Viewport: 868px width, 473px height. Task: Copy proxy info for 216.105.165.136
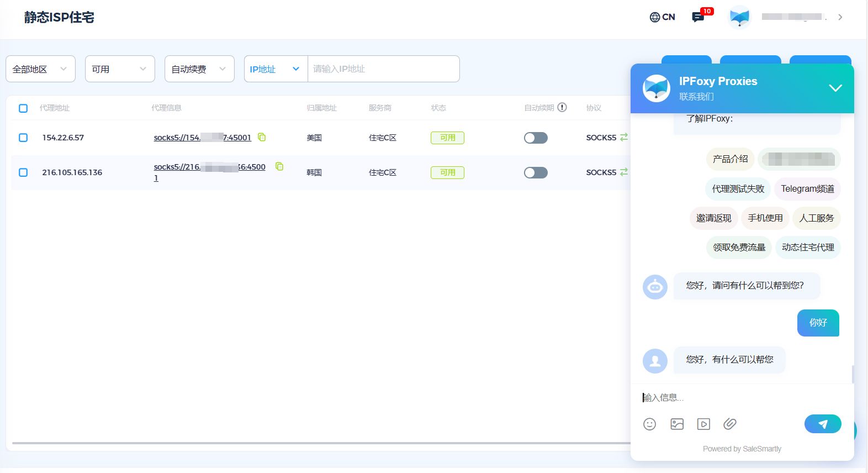[279, 166]
